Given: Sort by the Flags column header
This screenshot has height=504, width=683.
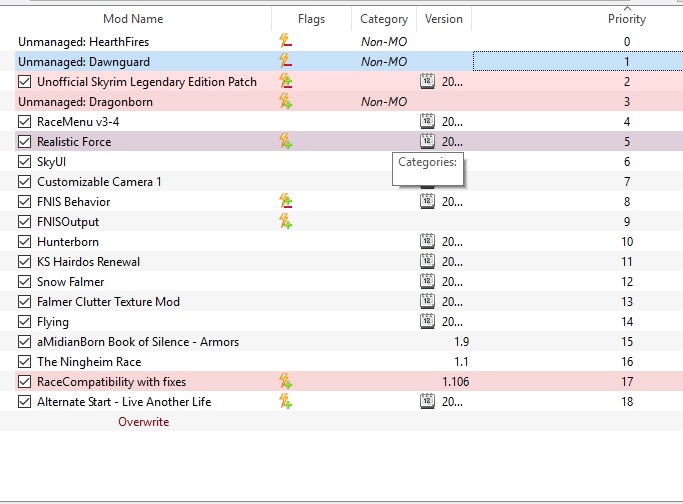Looking at the screenshot, I should (x=311, y=19).
